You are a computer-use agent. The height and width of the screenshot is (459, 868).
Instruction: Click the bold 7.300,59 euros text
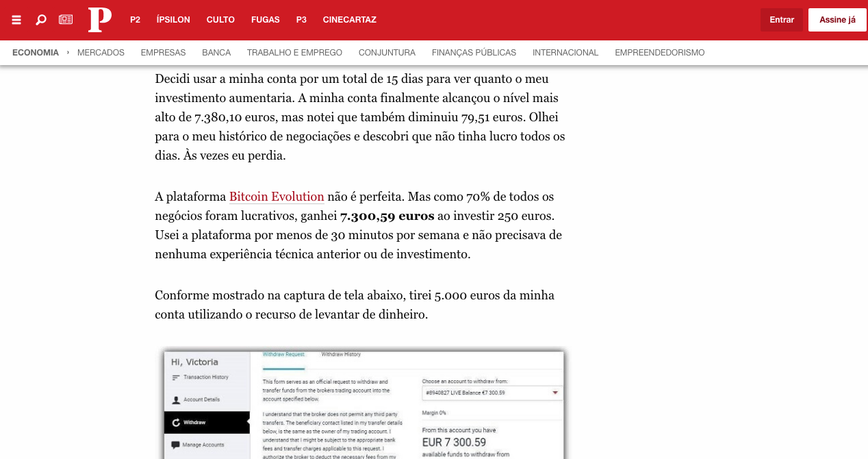387,216
